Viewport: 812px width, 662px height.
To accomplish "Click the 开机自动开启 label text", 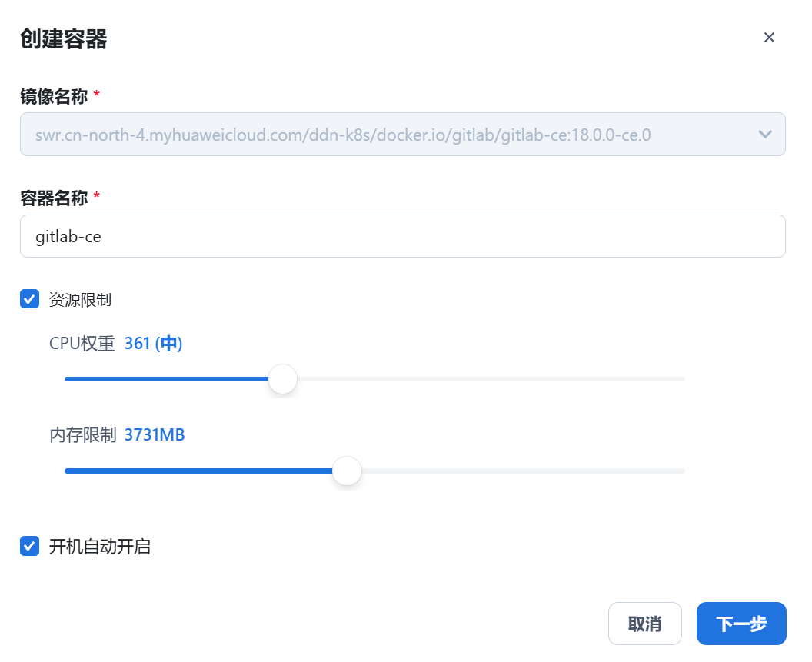I will point(100,547).
